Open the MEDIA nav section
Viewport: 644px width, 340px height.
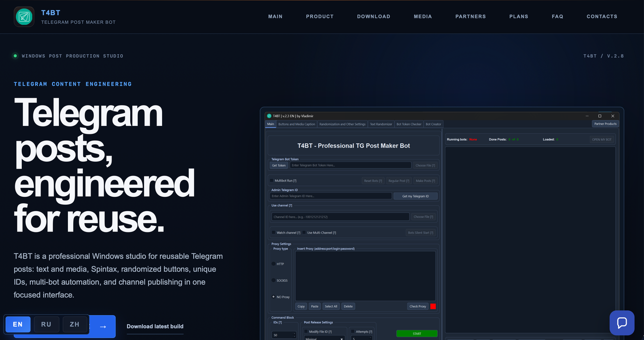[x=423, y=16]
